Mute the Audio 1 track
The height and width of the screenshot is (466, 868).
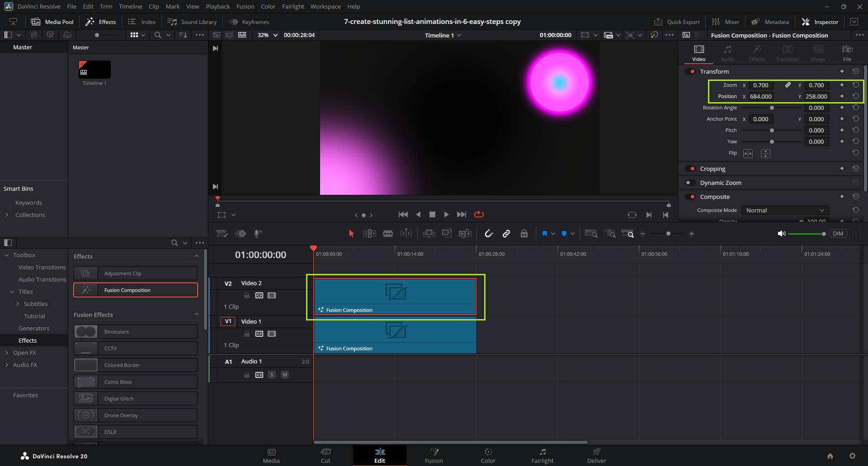285,375
